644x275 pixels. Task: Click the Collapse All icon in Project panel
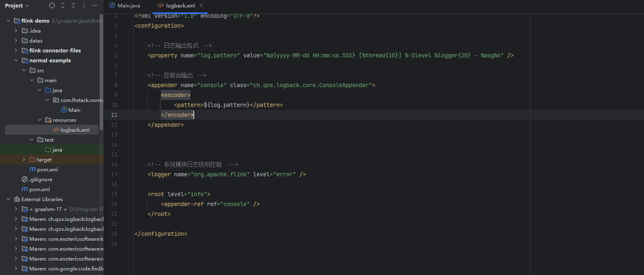point(73,6)
